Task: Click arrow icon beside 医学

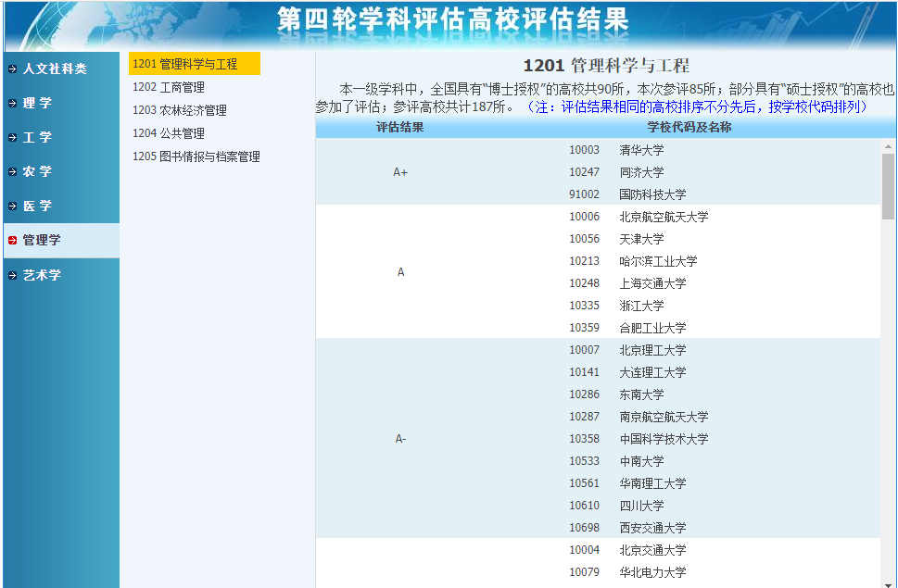Action: (x=13, y=206)
